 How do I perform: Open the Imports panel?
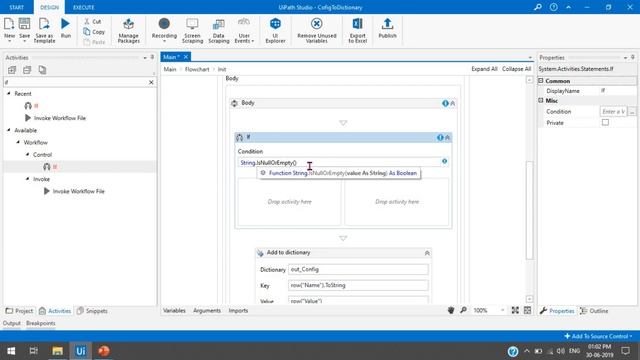238,311
